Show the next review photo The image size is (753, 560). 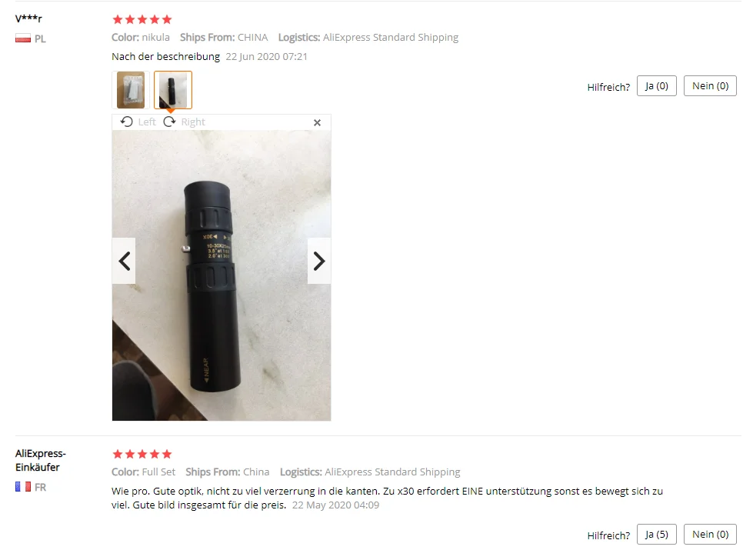pyautogui.click(x=319, y=262)
